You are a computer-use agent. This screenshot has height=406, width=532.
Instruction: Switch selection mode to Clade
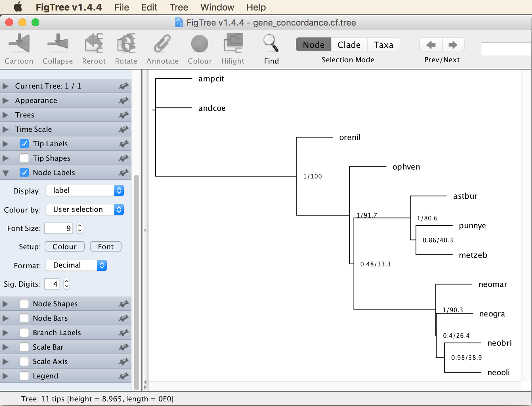(349, 45)
